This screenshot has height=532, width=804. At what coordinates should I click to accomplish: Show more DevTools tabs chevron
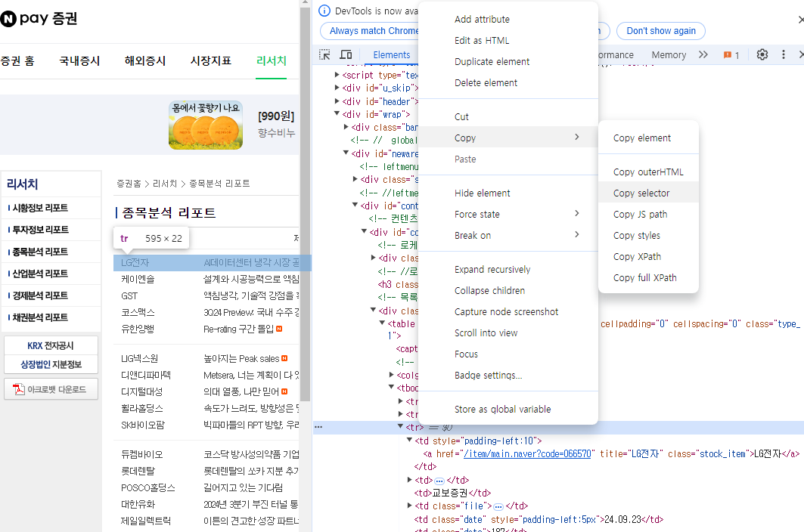[703, 54]
